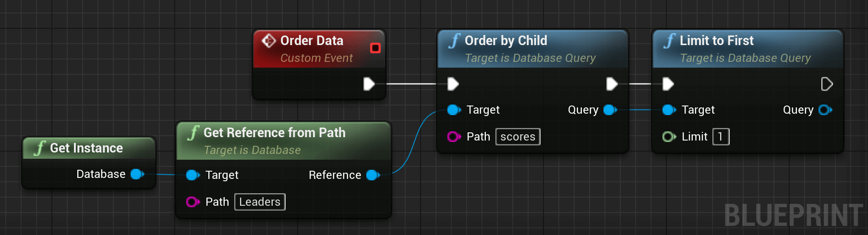This screenshot has width=868, height=235.
Task: Select the Limit to First node title
Action: (716, 41)
